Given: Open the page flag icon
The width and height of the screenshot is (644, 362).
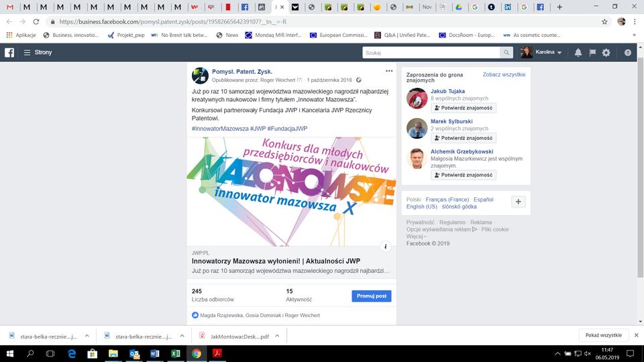Looking at the screenshot, I should click(x=592, y=52).
